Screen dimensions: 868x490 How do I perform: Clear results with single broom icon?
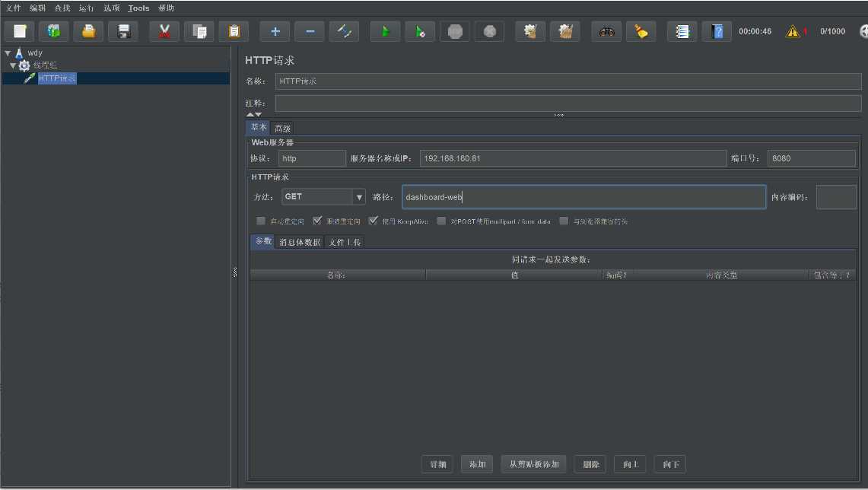(x=530, y=31)
